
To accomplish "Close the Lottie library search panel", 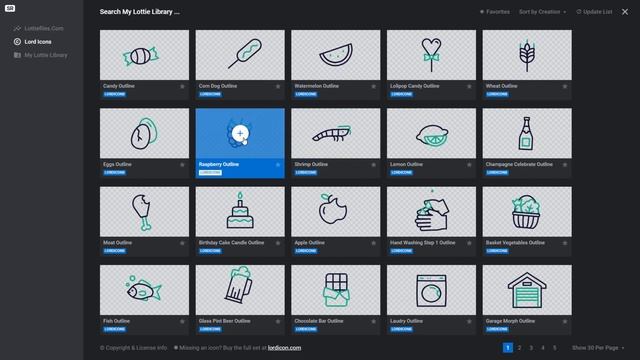I will point(625,12).
